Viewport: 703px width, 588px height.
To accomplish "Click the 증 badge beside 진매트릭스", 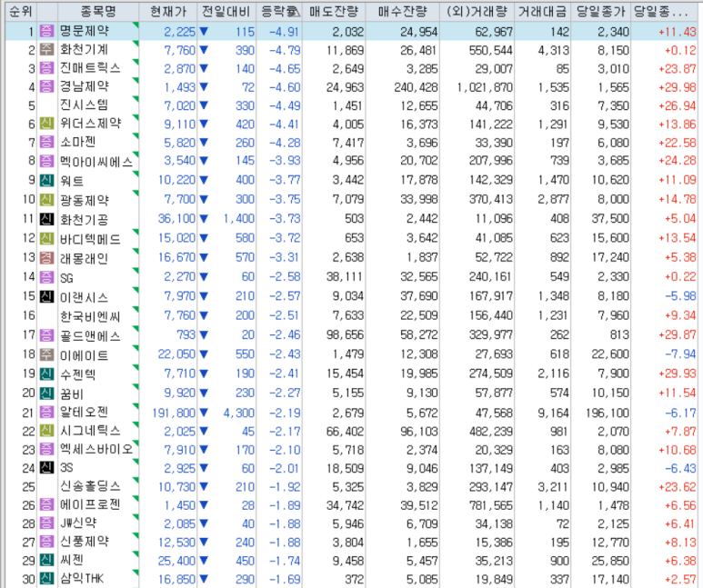I will [x=46, y=68].
